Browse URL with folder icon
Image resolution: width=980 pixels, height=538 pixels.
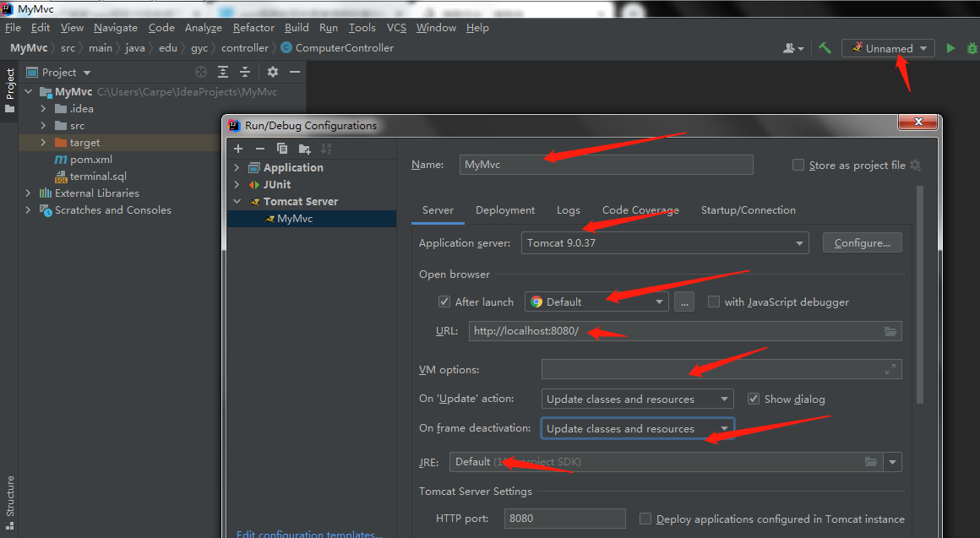tap(890, 331)
